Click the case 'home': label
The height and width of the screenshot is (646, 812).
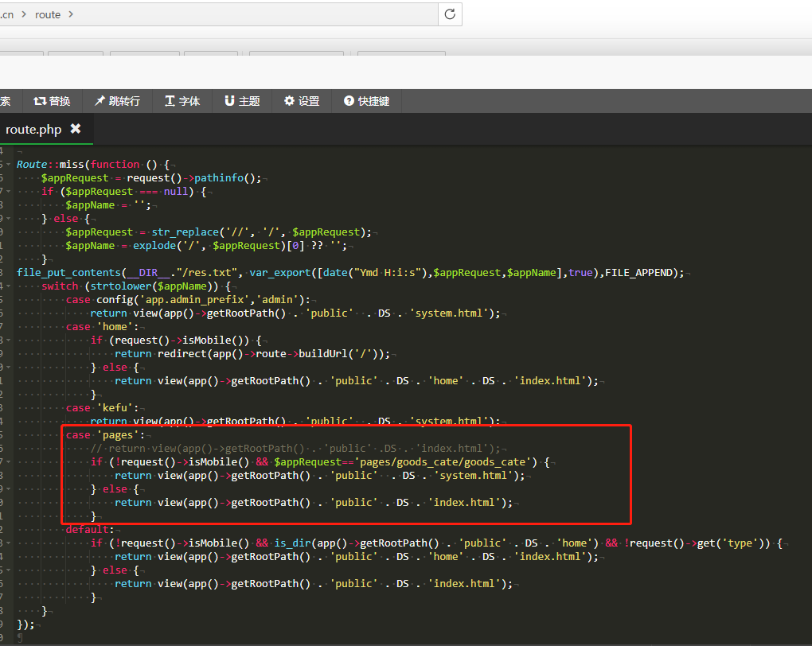(103, 327)
